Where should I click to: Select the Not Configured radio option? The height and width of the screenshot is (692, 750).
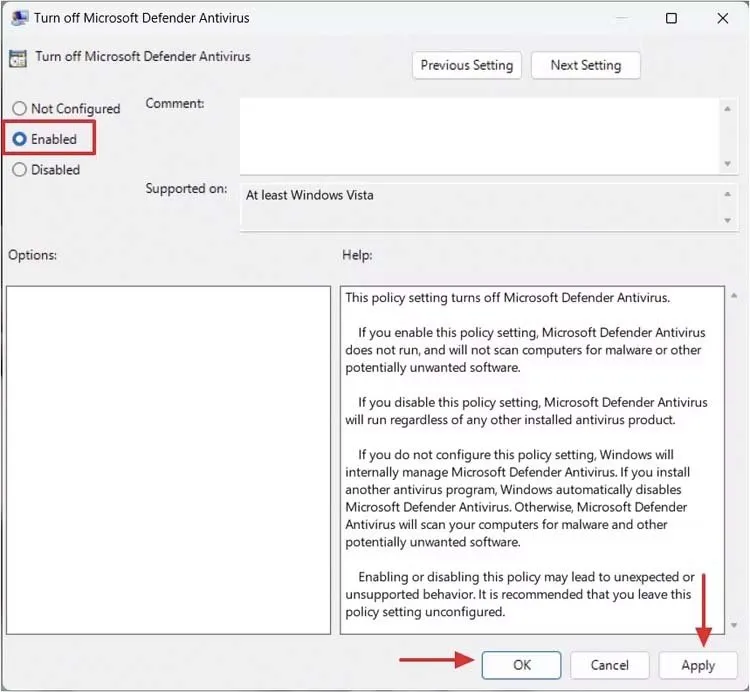point(20,108)
